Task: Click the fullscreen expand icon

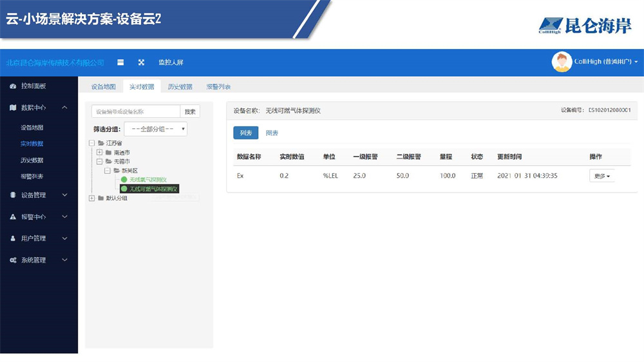Action: point(141,62)
